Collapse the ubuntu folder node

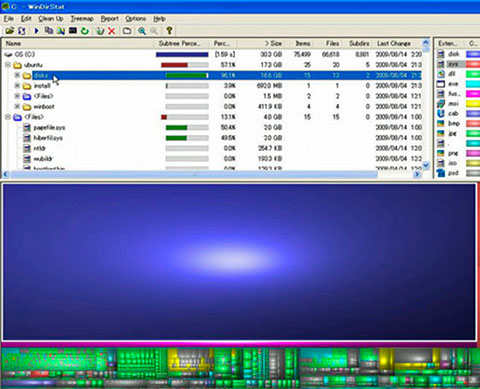click(8, 65)
